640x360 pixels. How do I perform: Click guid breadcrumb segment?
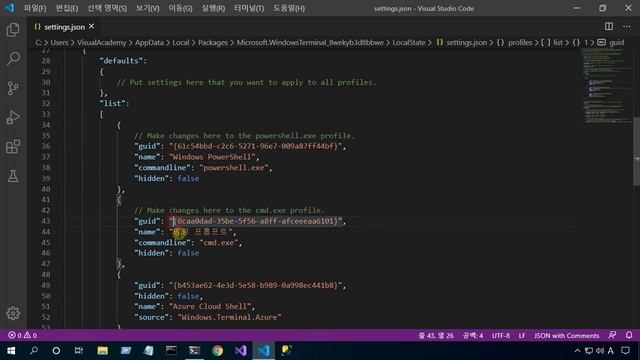(x=616, y=42)
